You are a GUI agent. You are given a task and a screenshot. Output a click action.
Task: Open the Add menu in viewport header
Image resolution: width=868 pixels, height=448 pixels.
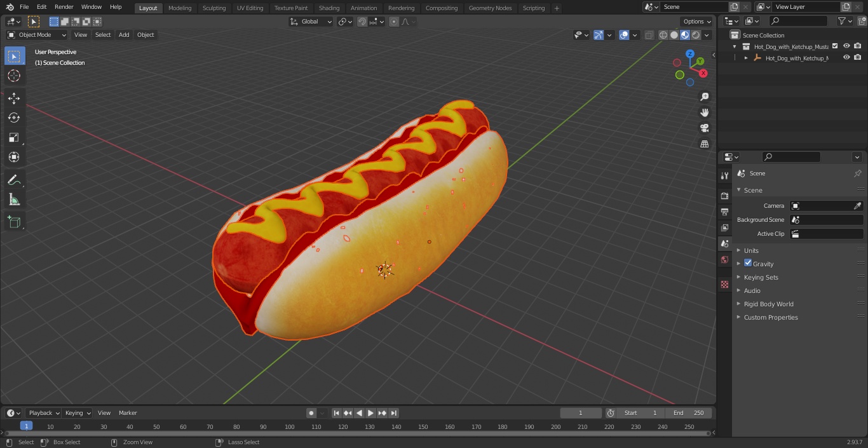124,35
